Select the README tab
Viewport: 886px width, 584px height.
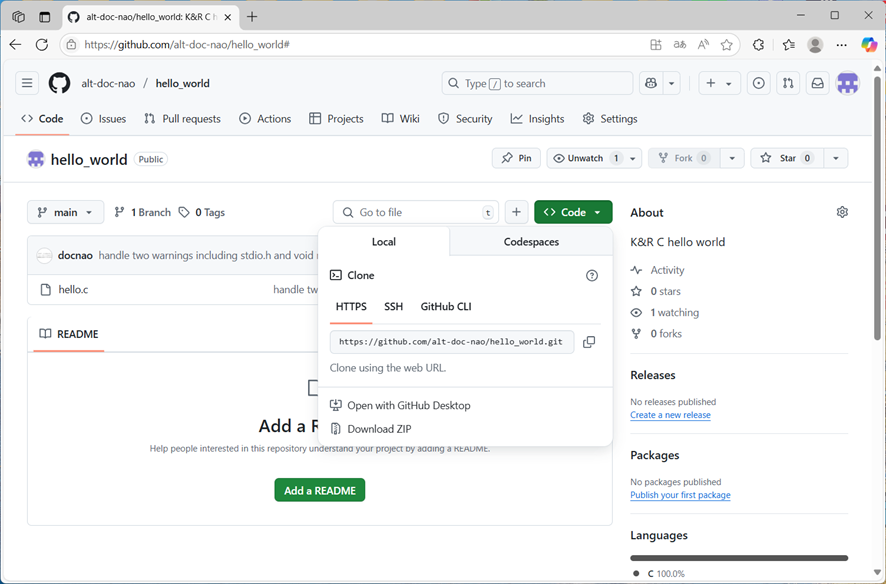(69, 334)
